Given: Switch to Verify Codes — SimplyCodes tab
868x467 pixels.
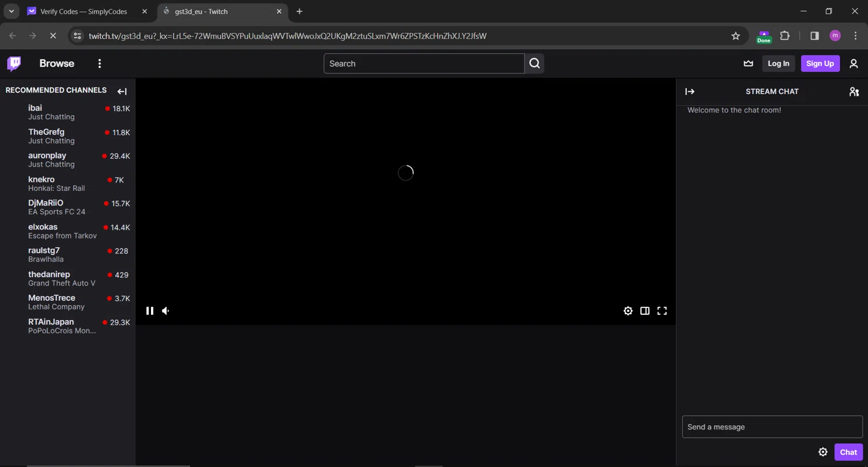Looking at the screenshot, I should [84, 12].
